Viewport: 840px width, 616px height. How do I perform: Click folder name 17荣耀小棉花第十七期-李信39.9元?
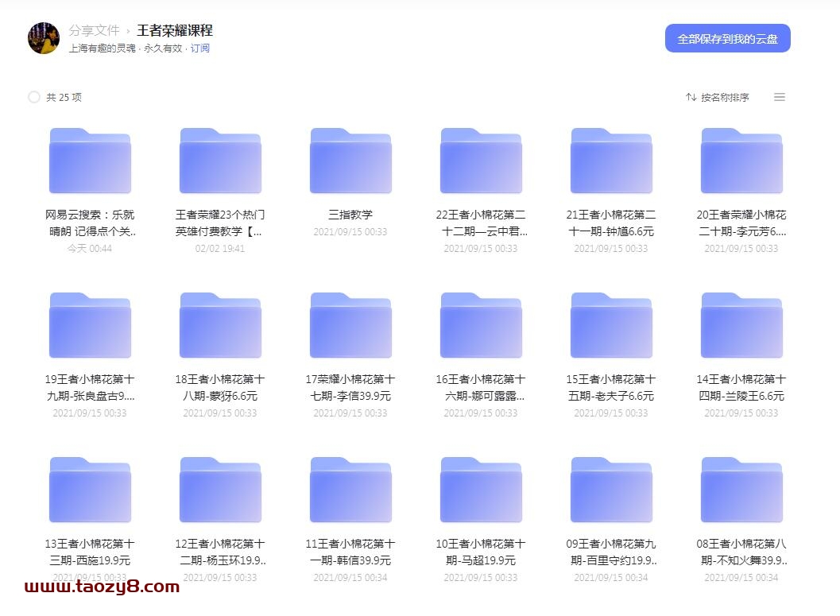(x=350, y=387)
